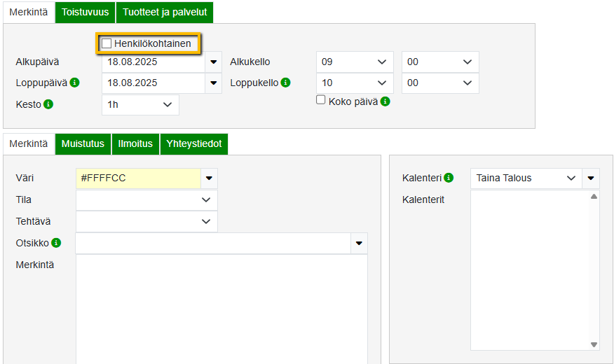The image size is (614, 364).
Task: Click info icon next to Loppukello
Action: [x=285, y=83]
